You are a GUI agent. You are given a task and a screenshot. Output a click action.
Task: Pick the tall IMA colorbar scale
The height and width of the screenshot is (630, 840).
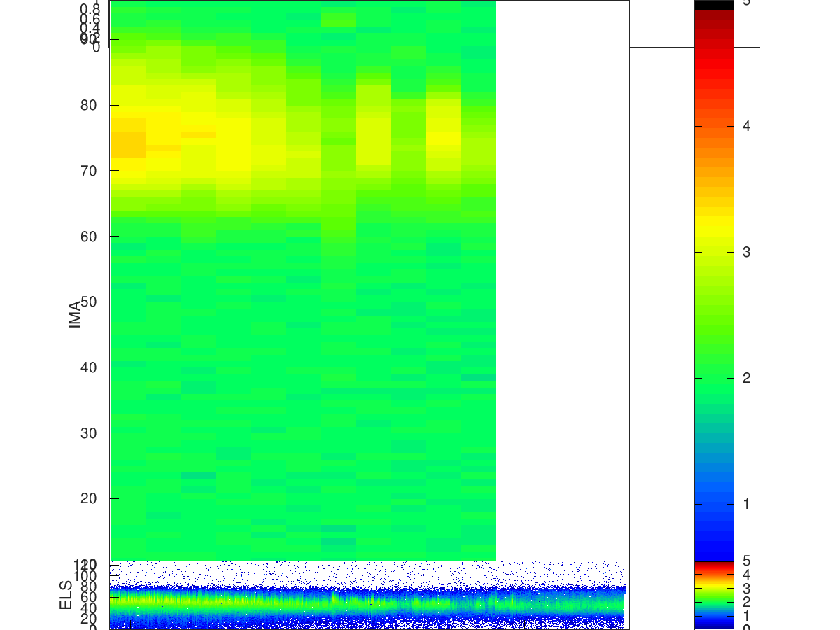(x=714, y=280)
